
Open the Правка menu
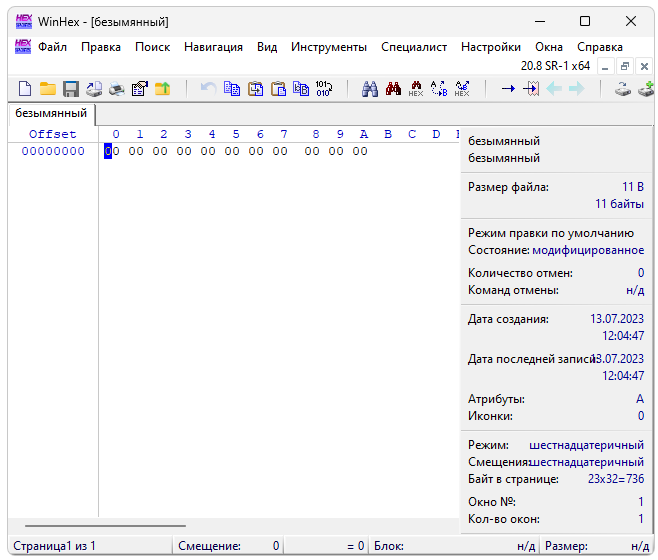point(101,47)
